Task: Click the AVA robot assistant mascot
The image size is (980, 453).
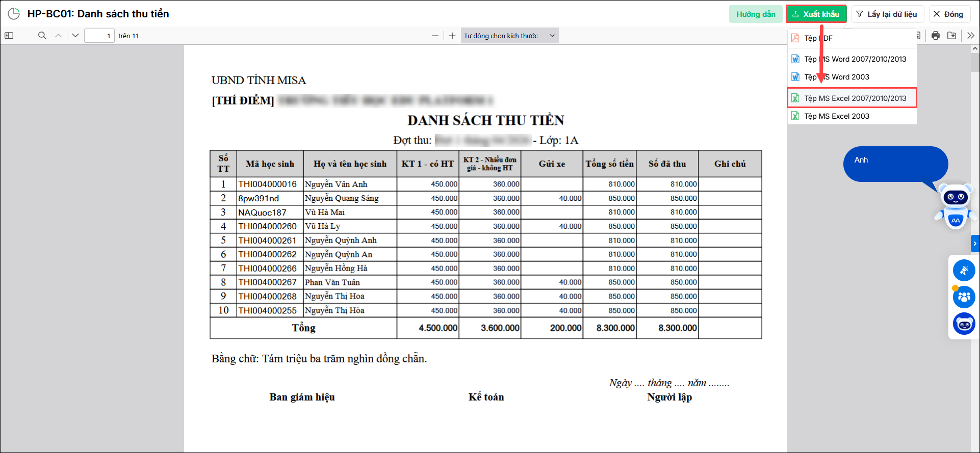Action: coord(956,206)
